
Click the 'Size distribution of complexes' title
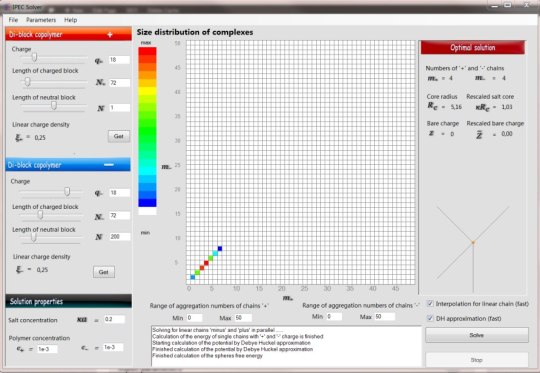pyautogui.click(x=195, y=32)
